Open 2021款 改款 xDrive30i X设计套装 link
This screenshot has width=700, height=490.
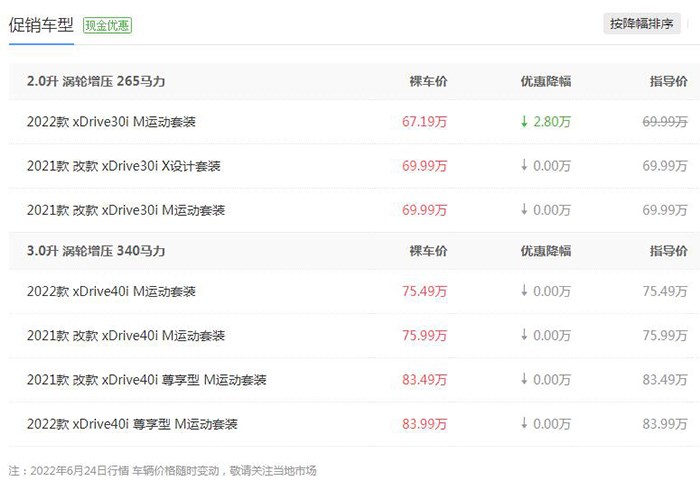[124, 166]
